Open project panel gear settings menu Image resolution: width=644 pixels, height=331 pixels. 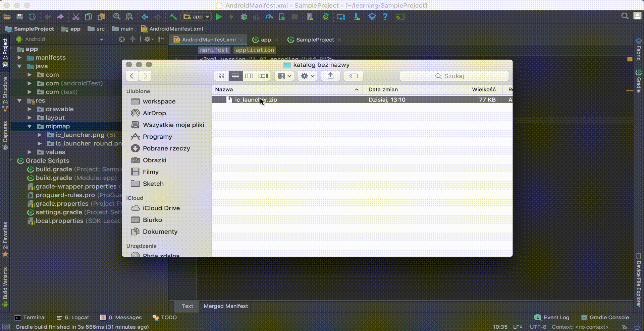[x=148, y=39]
